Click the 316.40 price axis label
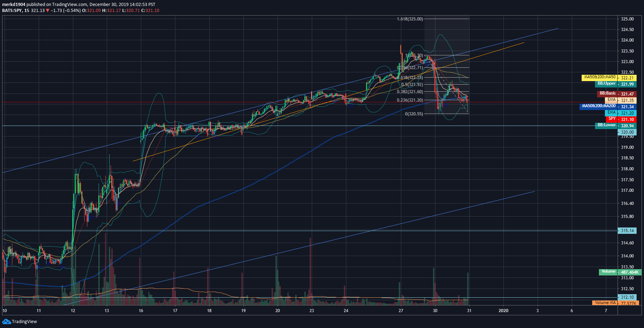Viewport: 644px width, 328px height. click(x=627, y=204)
